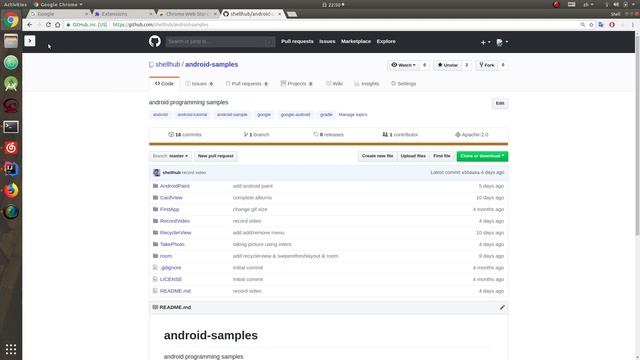640x360 pixels.
Task: Focus the GitHub search field
Action: [x=220, y=42]
